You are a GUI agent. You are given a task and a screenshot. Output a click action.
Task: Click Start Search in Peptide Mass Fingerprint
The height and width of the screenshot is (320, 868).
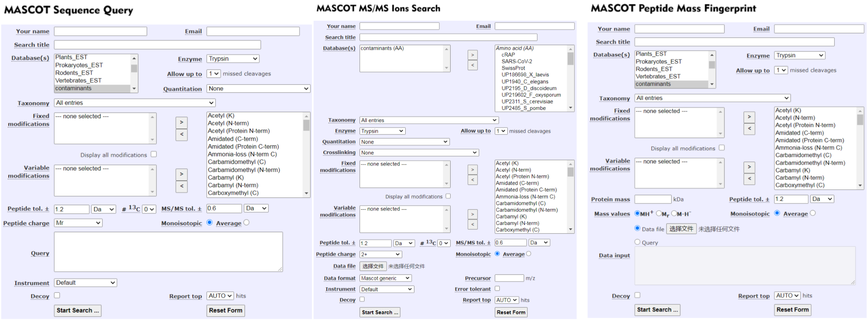(657, 310)
